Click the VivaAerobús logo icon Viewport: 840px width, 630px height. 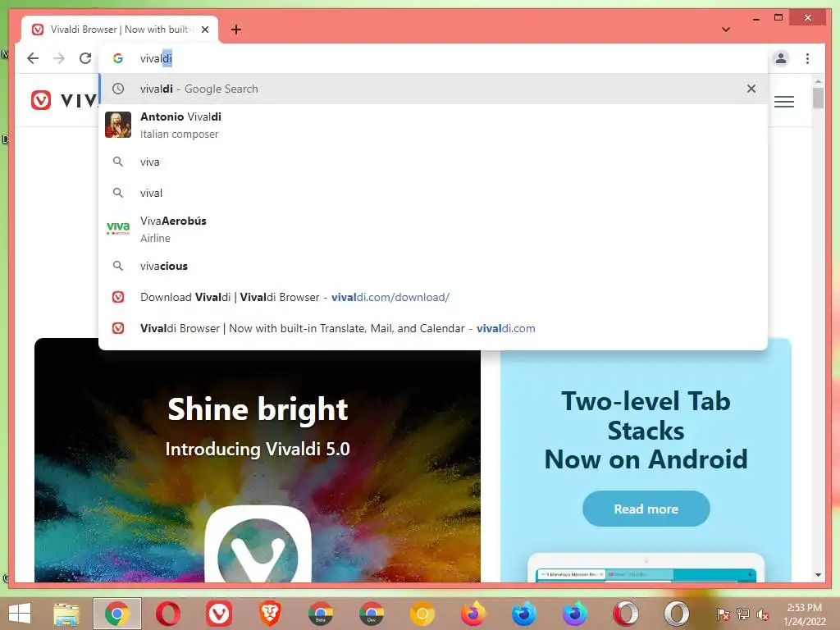point(118,228)
